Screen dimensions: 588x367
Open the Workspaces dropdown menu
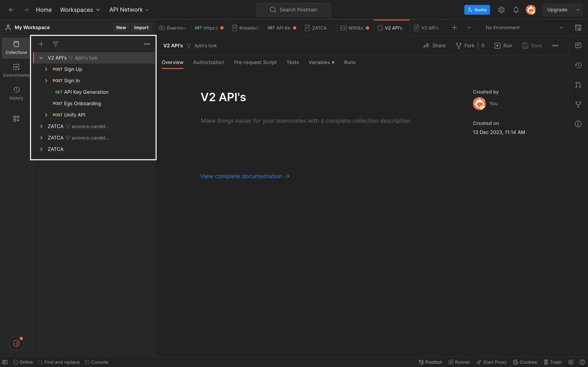[x=80, y=10]
